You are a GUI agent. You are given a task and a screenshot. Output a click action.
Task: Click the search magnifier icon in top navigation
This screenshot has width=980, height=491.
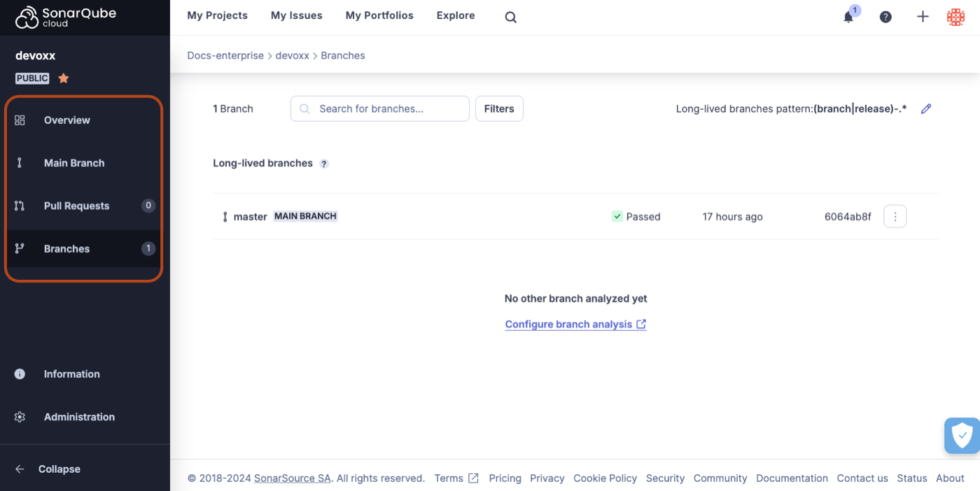pyautogui.click(x=510, y=17)
